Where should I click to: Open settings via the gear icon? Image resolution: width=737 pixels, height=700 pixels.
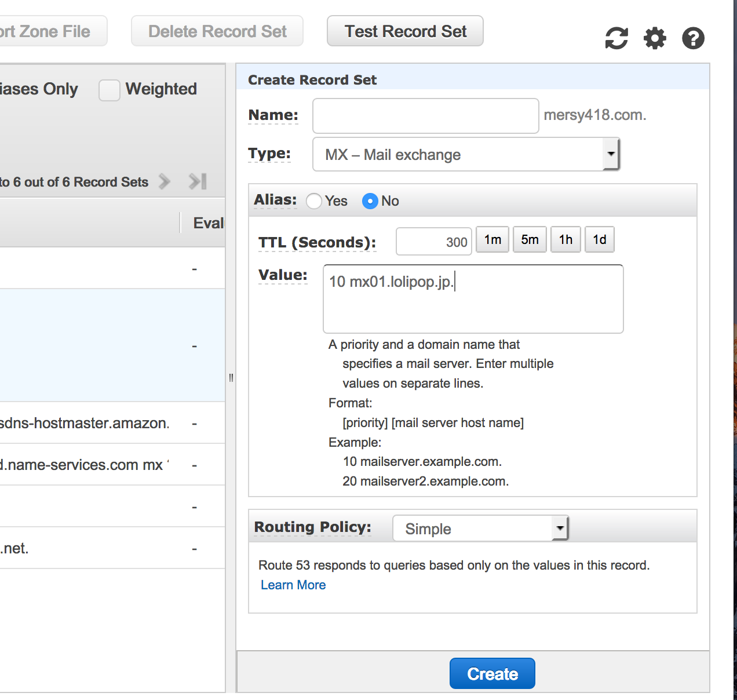pos(655,39)
